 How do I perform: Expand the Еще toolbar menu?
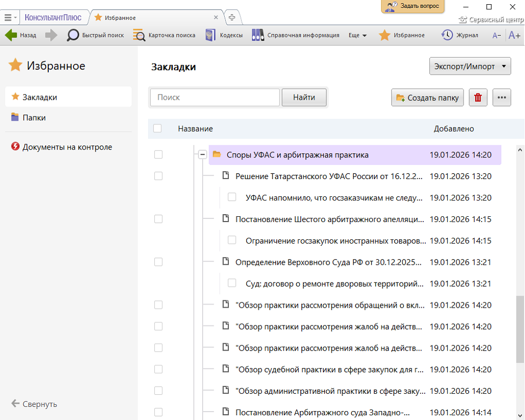(358, 35)
